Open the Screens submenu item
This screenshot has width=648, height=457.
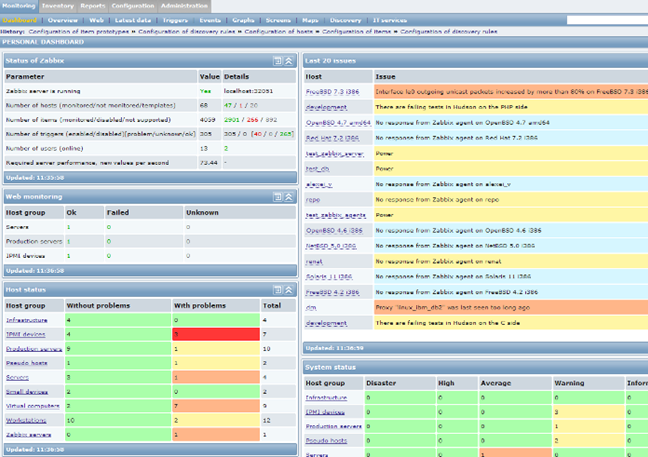[x=278, y=20]
